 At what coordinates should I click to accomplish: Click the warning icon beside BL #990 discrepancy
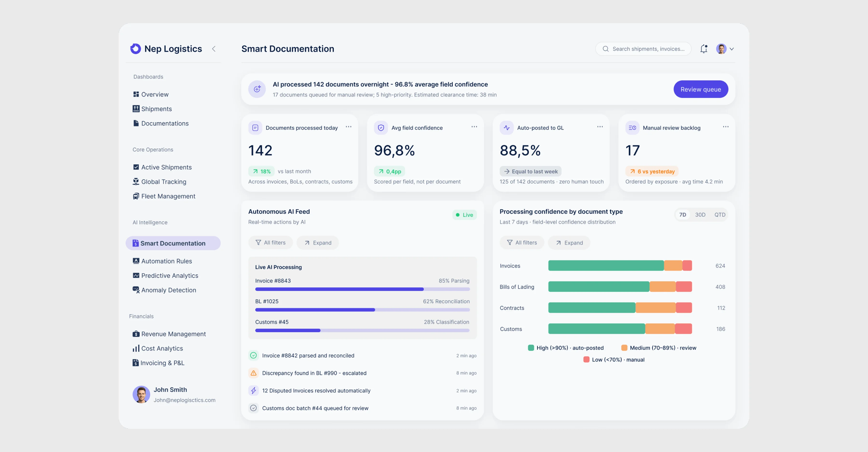pyautogui.click(x=253, y=373)
